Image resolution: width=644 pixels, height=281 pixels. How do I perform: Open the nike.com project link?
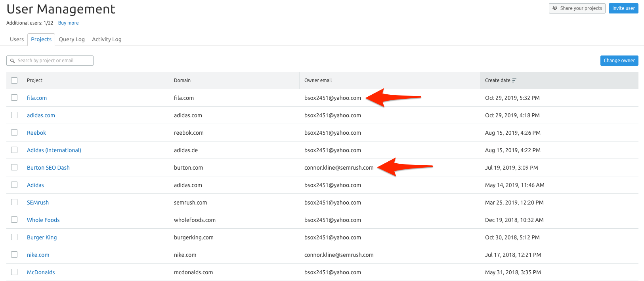point(38,255)
